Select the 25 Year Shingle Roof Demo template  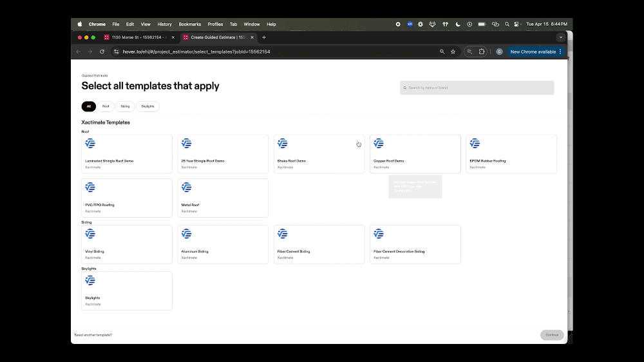coord(223,154)
